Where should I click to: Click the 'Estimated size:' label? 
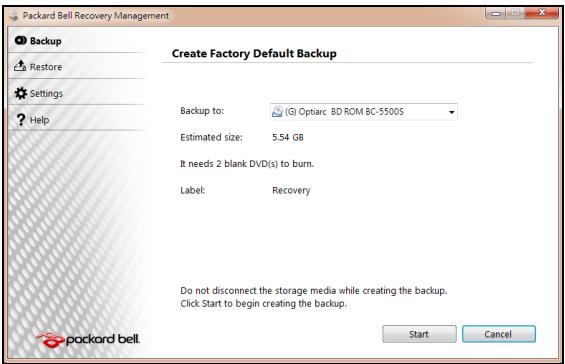tap(212, 137)
